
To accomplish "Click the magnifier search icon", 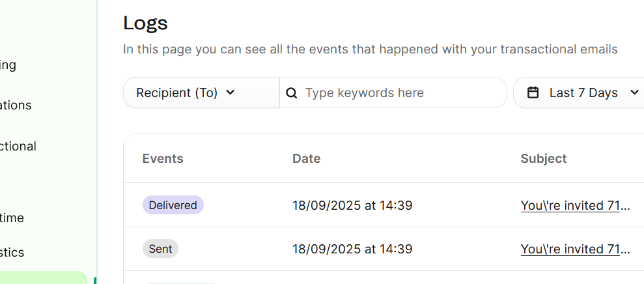I will point(292,93).
